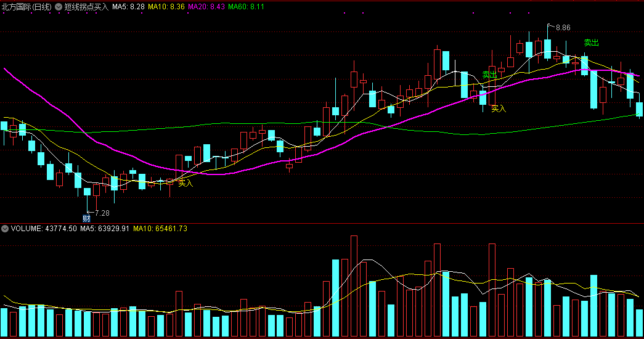The image size is (644, 339).
Task: Open dropdown arrow before 短线拐点买入 indicator
Action: [x=59, y=7]
